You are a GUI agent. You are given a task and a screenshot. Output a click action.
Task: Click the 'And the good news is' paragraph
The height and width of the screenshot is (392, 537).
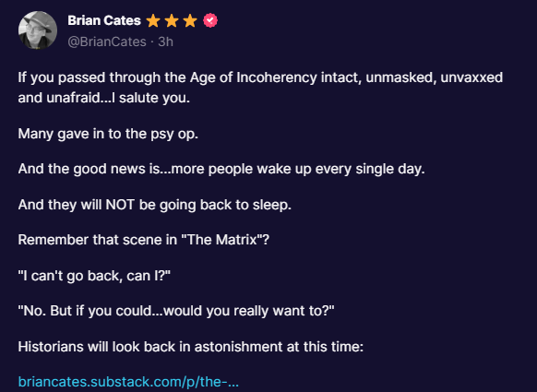pos(221,169)
